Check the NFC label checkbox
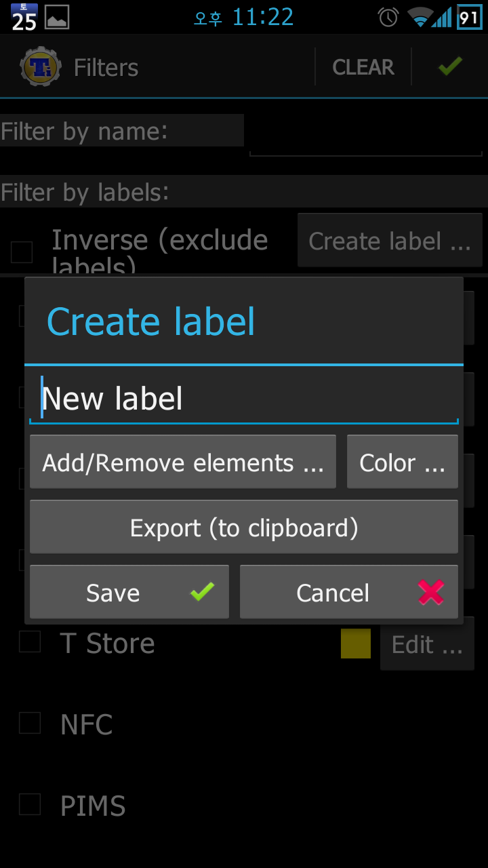The height and width of the screenshot is (868, 488). coord(30,723)
